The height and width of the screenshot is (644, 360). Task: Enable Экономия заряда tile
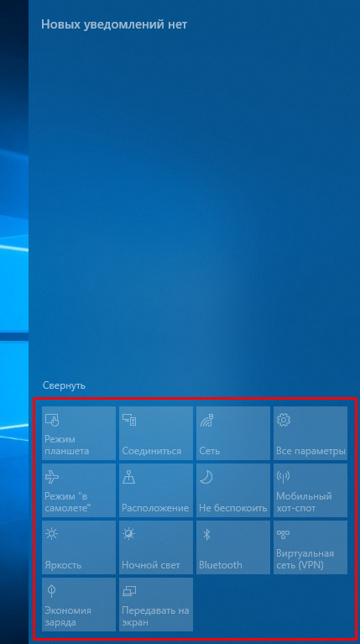pyautogui.click(x=79, y=605)
